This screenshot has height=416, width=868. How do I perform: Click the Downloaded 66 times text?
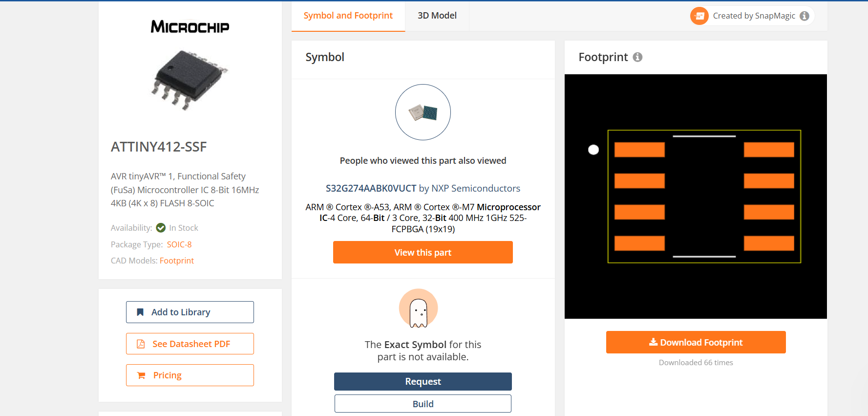tap(696, 362)
